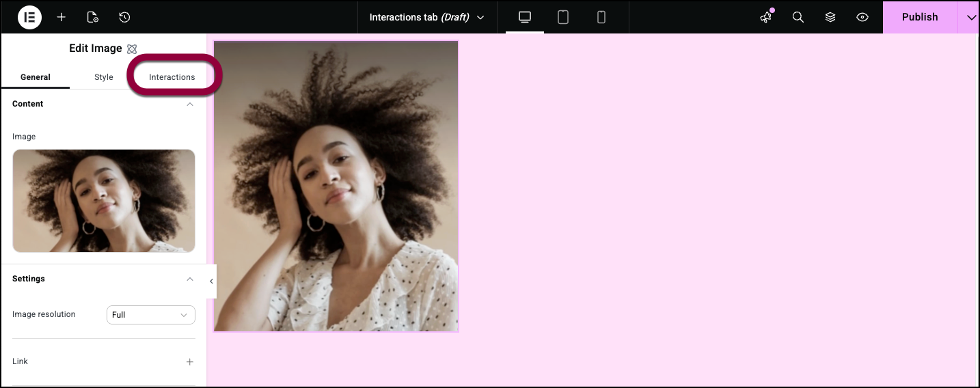This screenshot has height=388, width=980.
Task: Open the Finder search icon
Action: [798, 17]
